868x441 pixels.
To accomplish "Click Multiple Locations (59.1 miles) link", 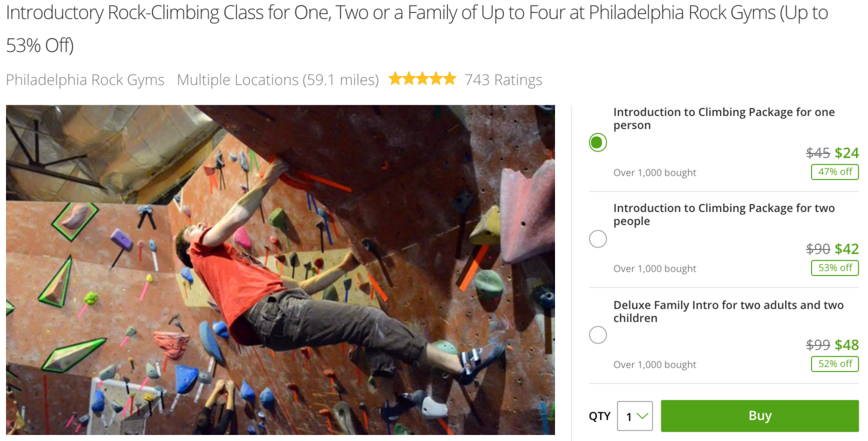I will click(277, 80).
